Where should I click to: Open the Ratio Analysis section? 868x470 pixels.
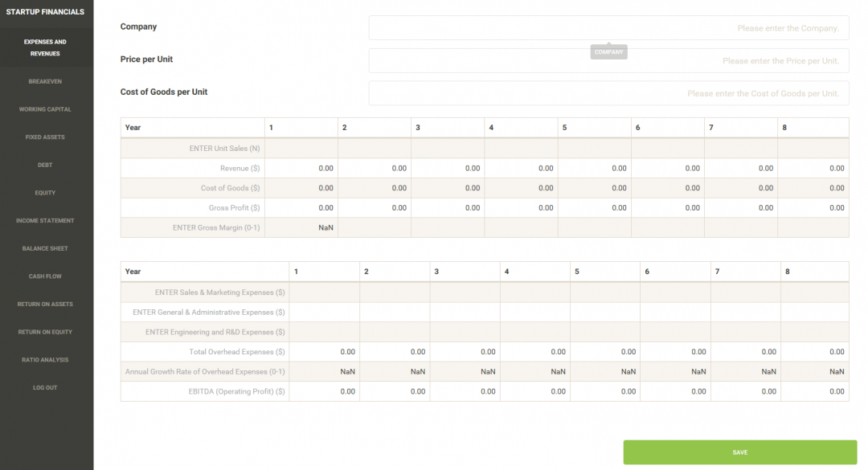(x=45, y=359)
